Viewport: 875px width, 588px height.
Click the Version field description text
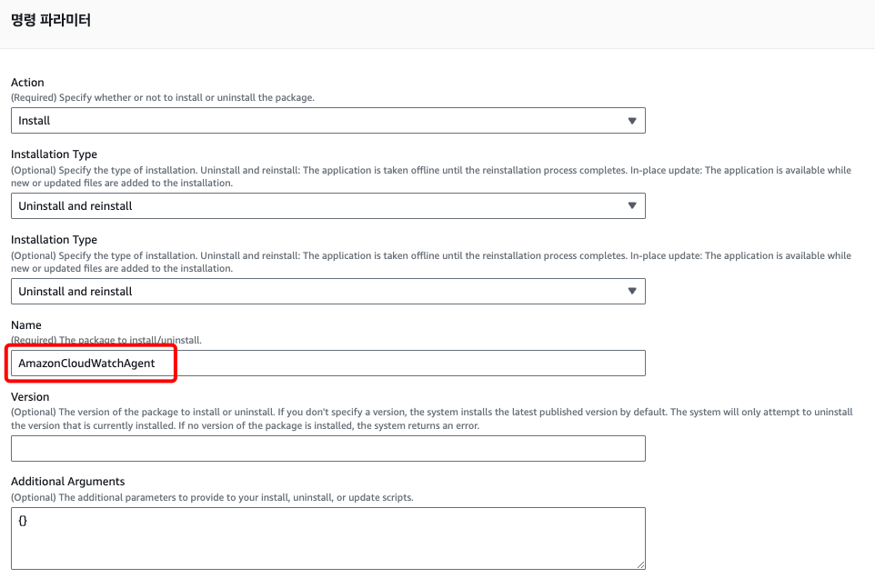431,418
